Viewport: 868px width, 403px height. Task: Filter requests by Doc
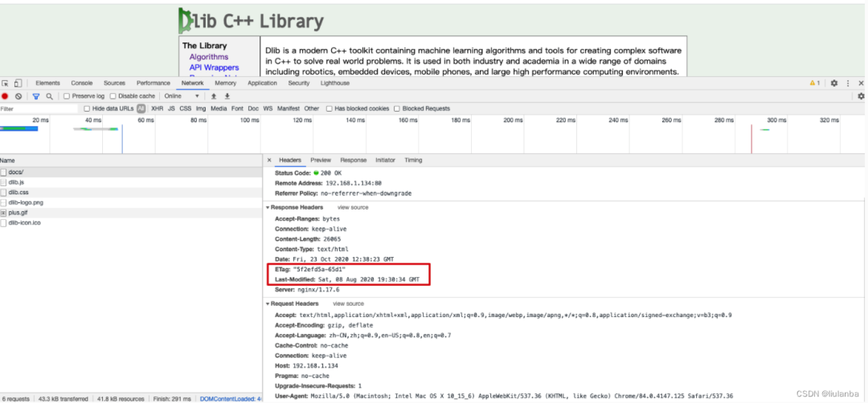point(253,109)
